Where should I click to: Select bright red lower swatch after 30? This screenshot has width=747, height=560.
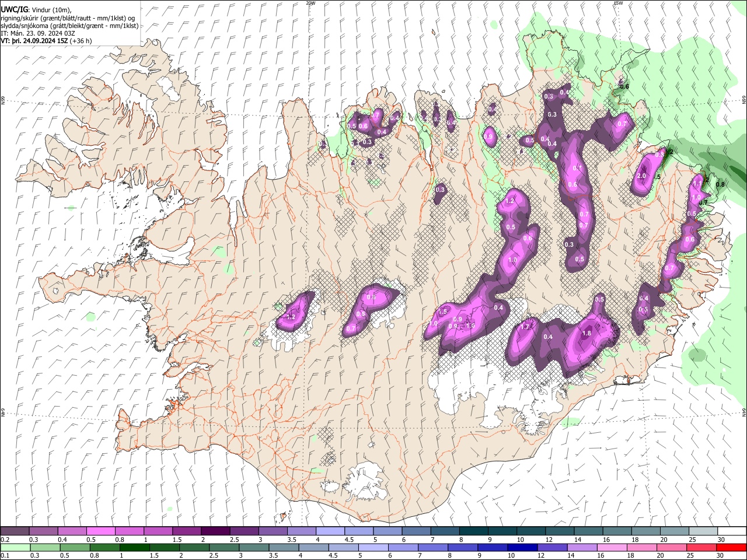pyautogui.click(x=731, y=547)
